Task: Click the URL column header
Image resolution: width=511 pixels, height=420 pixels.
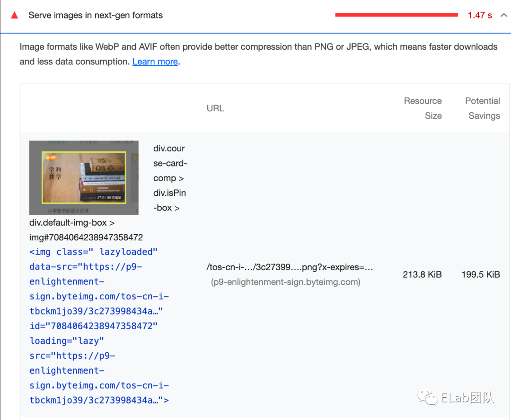Action: coord(215,108)
